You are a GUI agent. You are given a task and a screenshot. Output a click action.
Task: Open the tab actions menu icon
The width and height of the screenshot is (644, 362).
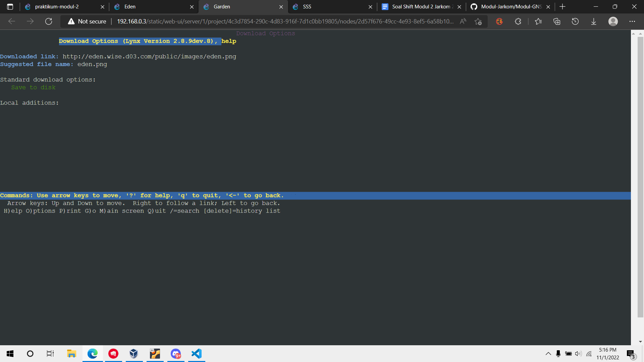pos(10,7)
